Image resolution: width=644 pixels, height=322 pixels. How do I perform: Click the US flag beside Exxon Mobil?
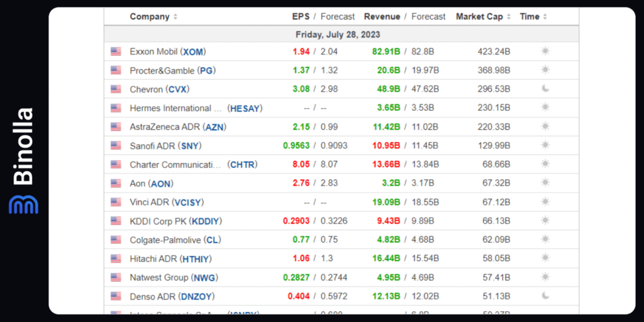(116, 52)
